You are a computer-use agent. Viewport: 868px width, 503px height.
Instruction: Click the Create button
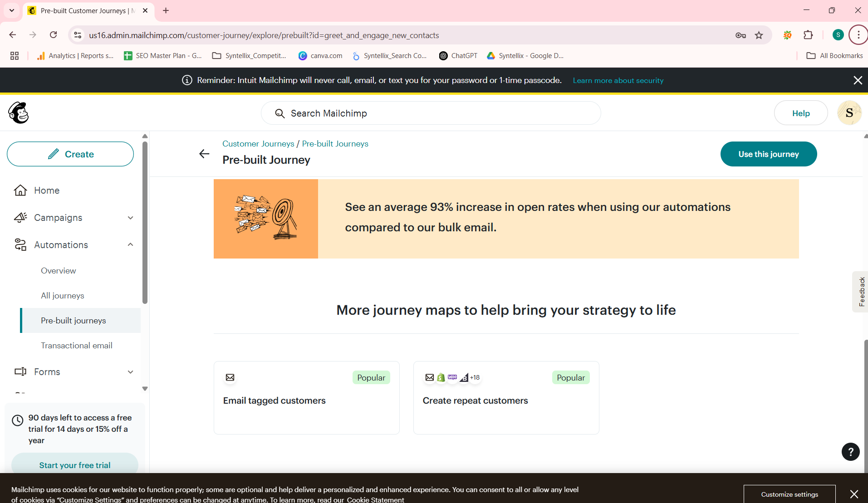70,154
